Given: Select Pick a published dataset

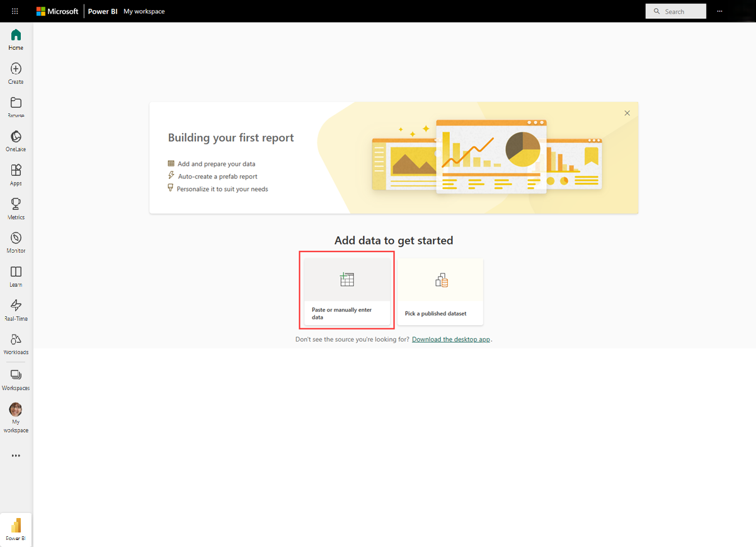Looking at the screenshot, I should (x=440, y=291).
